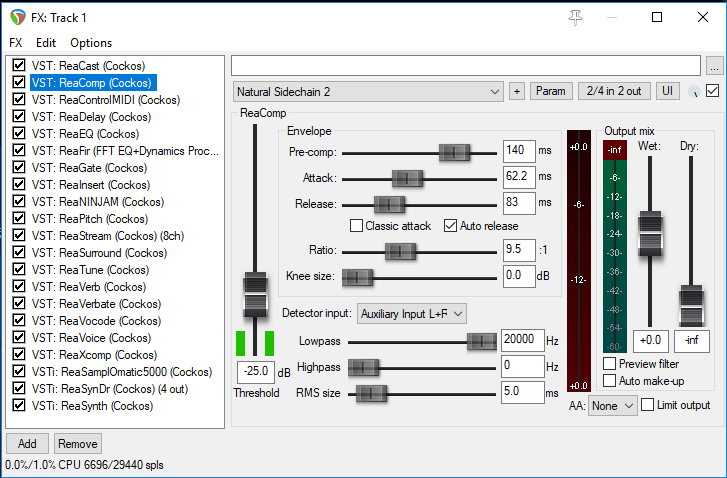Click the CPU usage status text
This screenshot has height=478, width=727.
pyautogui.click(x=84, y=465)
